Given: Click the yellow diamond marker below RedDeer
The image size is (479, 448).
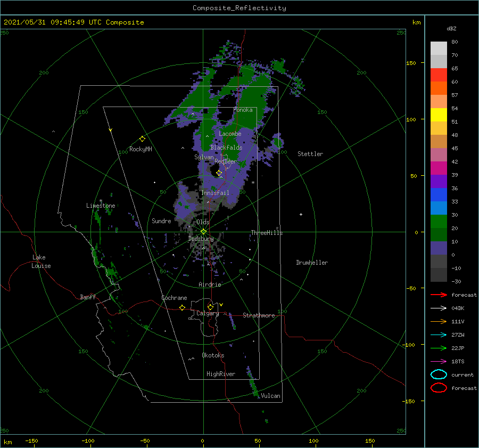Looking at the screenshot, I should click(x=219, y=173).
